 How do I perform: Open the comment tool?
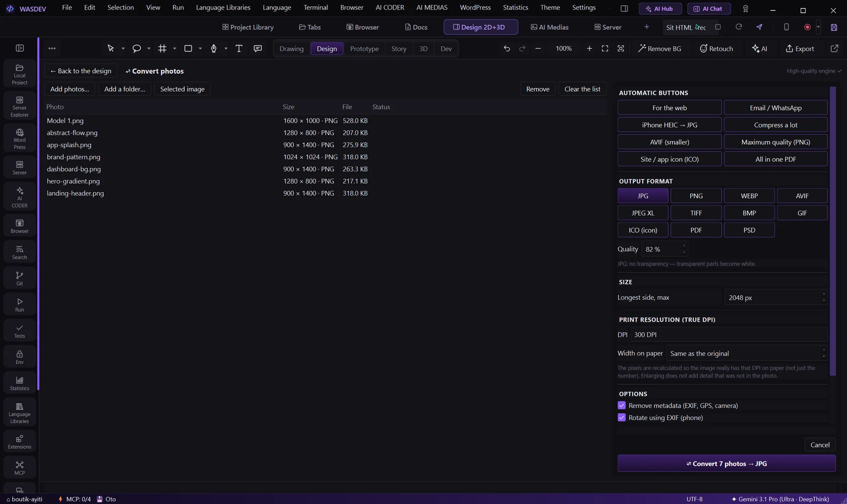point(258,48)
